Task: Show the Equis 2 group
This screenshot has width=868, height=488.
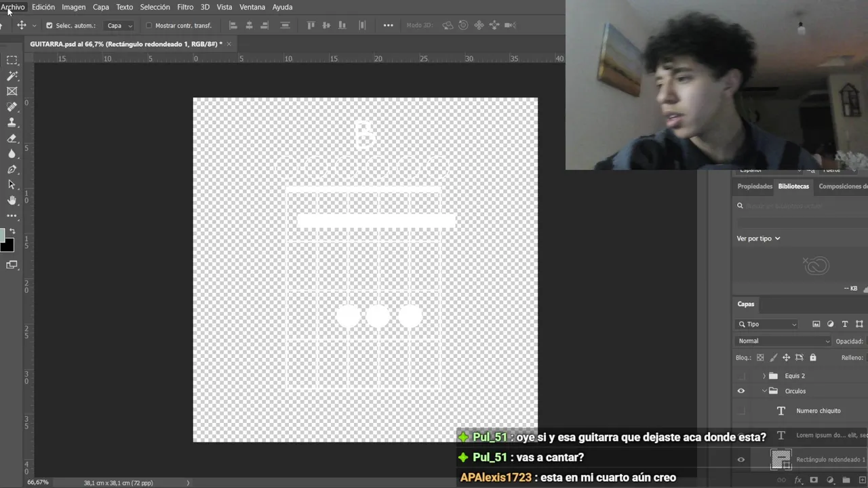Action: click(x=741, y=375)
